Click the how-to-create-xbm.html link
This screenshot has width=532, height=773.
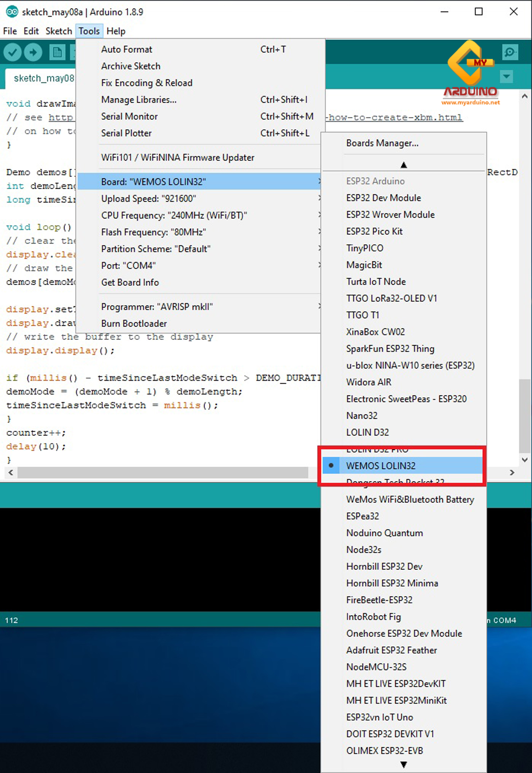[x=395, y=117]
